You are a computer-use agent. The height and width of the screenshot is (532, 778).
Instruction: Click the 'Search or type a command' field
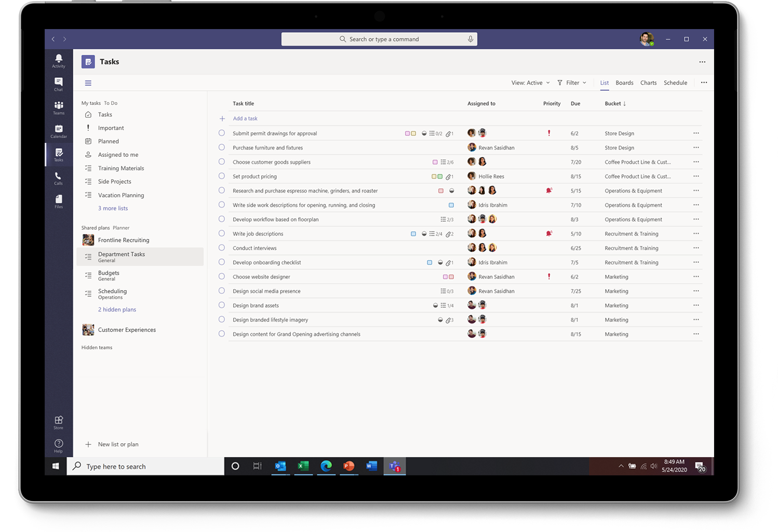pyautogui.click(x=379, y=39)
